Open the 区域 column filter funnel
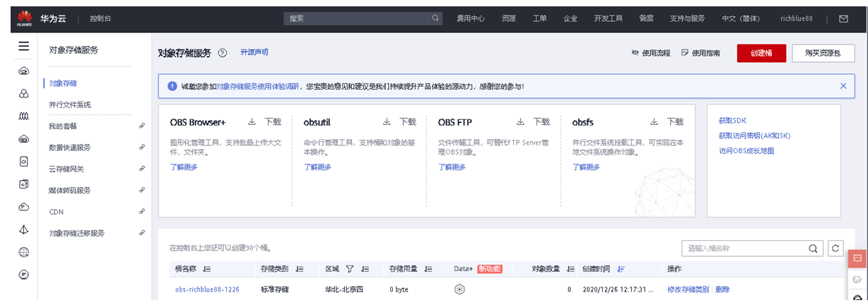 click(349, 269)
